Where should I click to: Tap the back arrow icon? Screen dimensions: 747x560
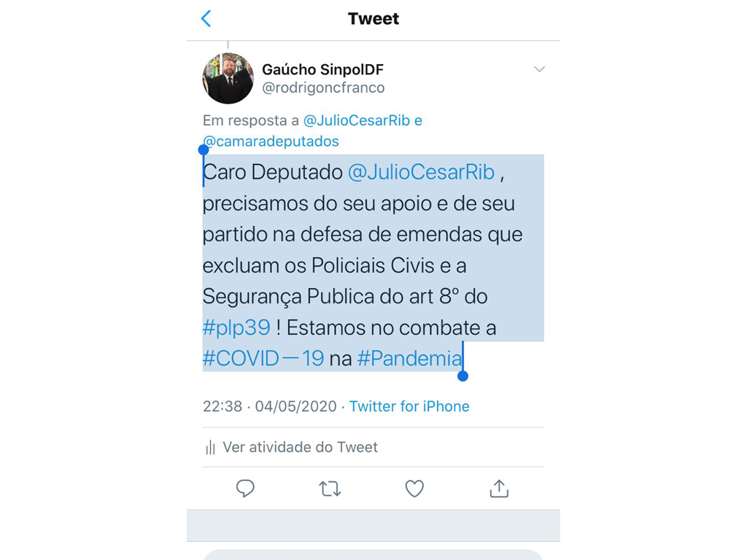(x=206, y=18)
